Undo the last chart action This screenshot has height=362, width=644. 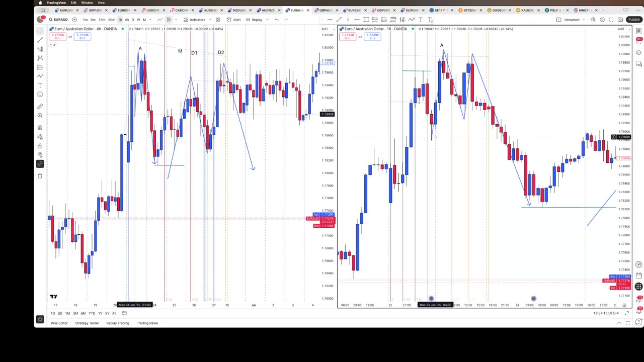[276, 20]
